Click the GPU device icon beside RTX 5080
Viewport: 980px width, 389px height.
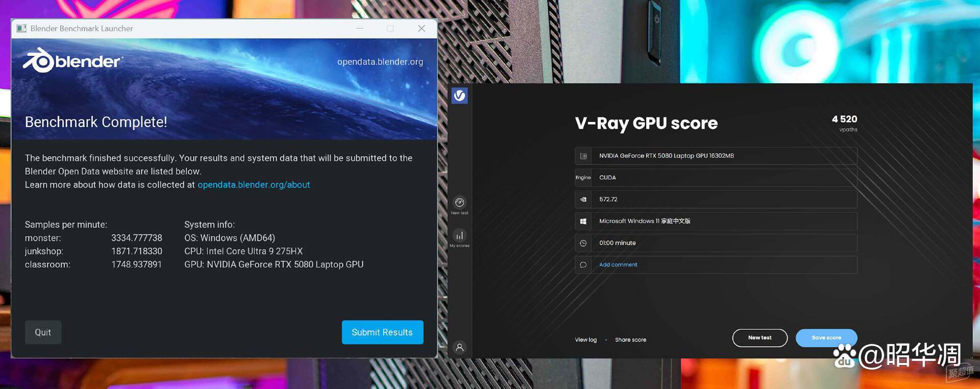(583, 156)
